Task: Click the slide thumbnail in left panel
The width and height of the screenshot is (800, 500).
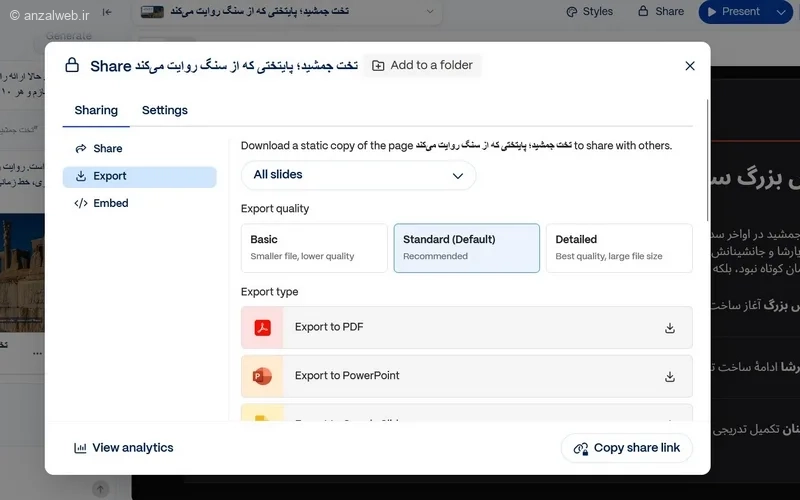Action: (22, 273)
